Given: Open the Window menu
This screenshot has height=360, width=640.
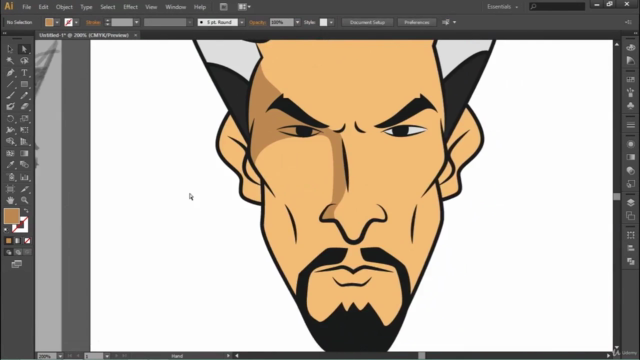Looking at the screenshot, I should click(x=176, y=7).
